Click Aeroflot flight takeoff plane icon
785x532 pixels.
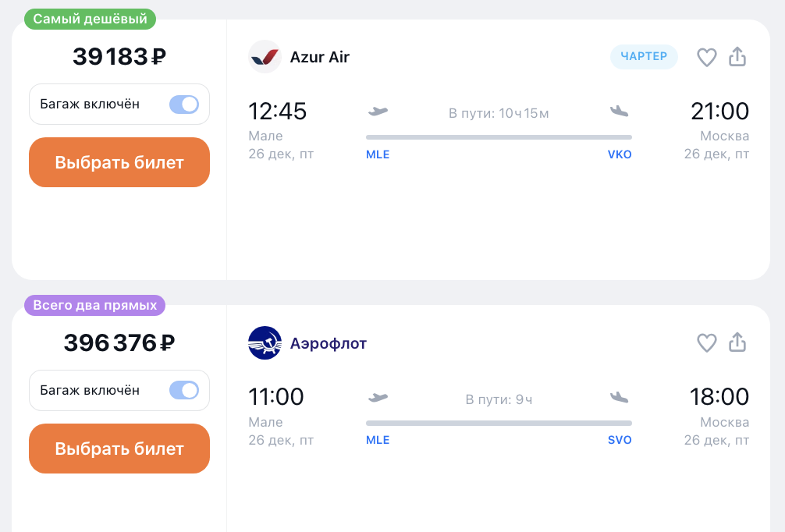[x=378, y=397]
